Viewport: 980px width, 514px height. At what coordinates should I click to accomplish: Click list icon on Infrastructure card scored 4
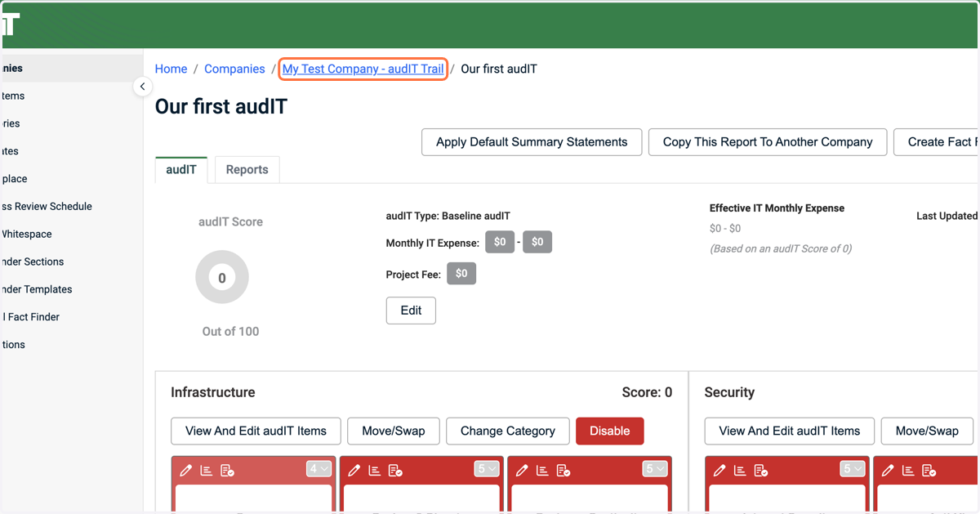click(207, 470)
